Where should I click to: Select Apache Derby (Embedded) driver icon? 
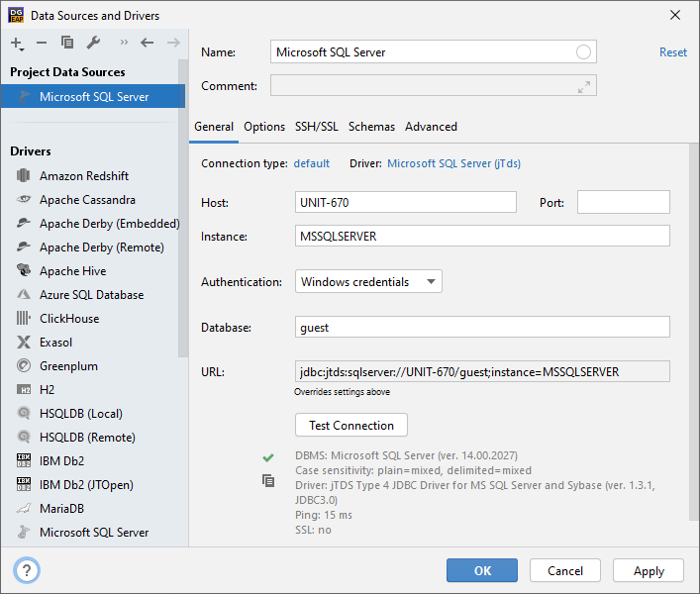(23, 223)
